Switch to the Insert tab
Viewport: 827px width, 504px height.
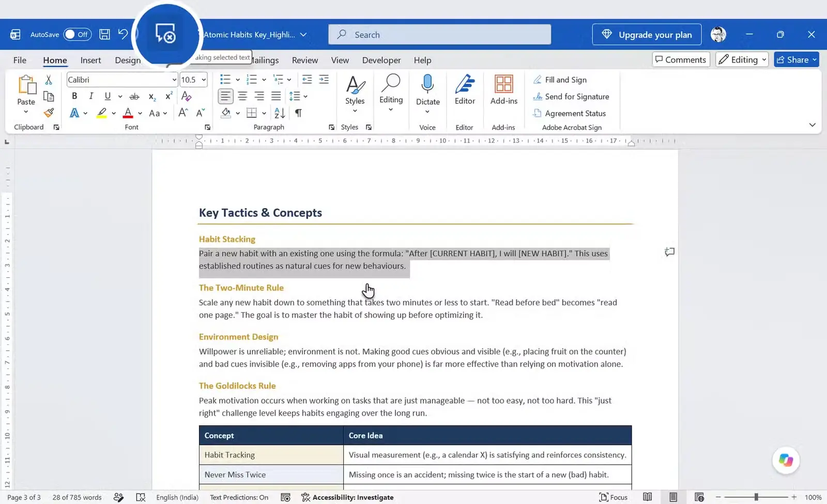click(90, 60)
